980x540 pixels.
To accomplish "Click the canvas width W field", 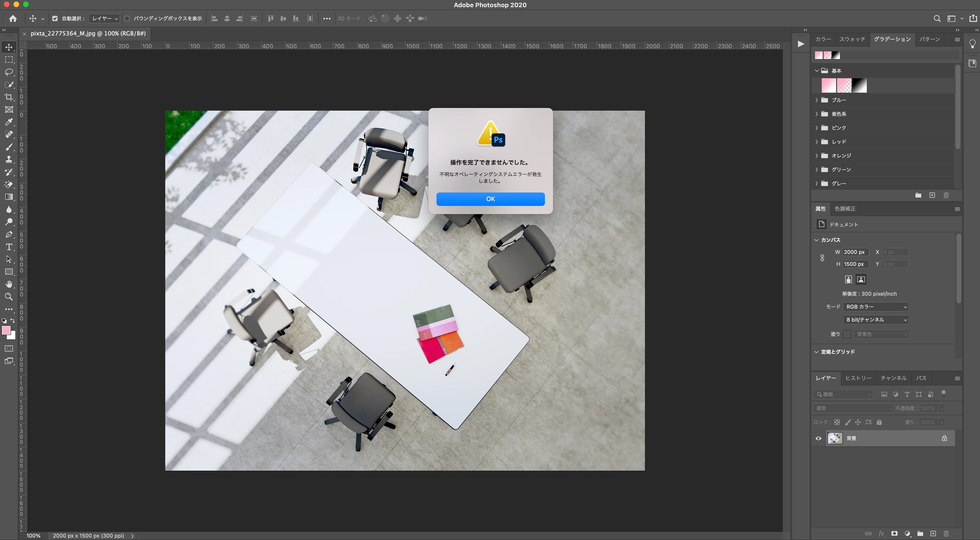I will click(855, 252).
